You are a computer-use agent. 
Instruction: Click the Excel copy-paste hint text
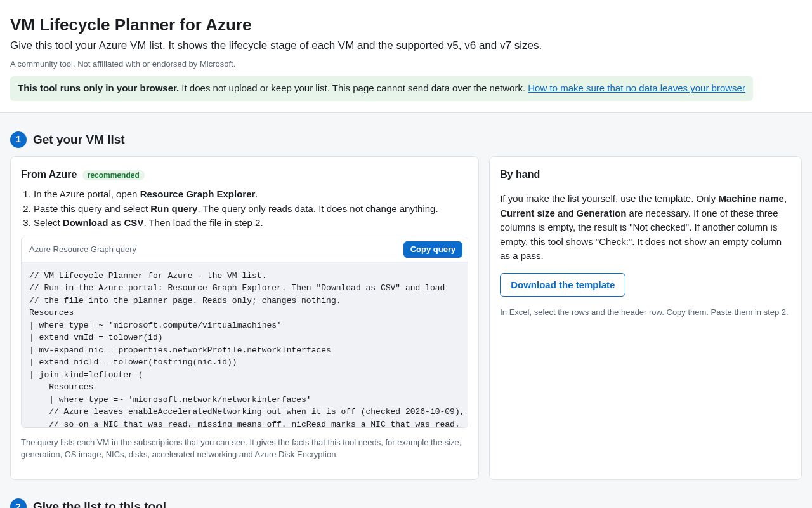coord(644,312)
